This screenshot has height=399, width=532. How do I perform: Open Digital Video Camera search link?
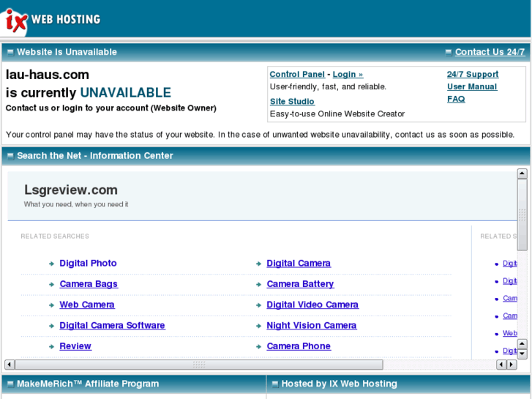312,305
